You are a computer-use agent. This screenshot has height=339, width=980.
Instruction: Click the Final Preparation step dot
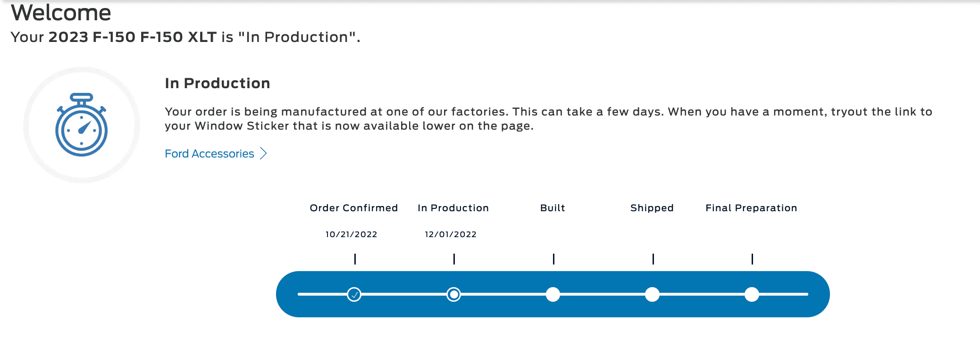(x=752, y=295)
